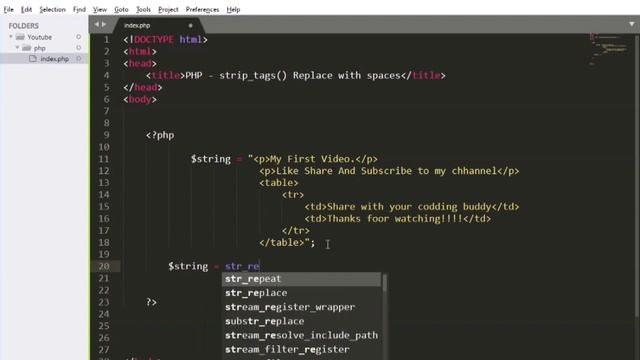Select the Youtube folder in sidebar
Image resolution: width=640 pixels, height=360 pixels.
pyautogui.click(x=40, y=37)
